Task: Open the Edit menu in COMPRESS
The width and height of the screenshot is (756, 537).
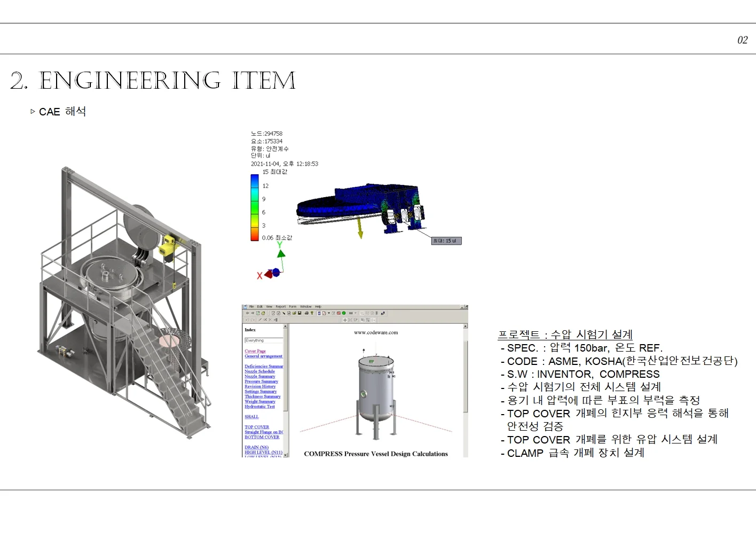Action: [x=260, y=307]
